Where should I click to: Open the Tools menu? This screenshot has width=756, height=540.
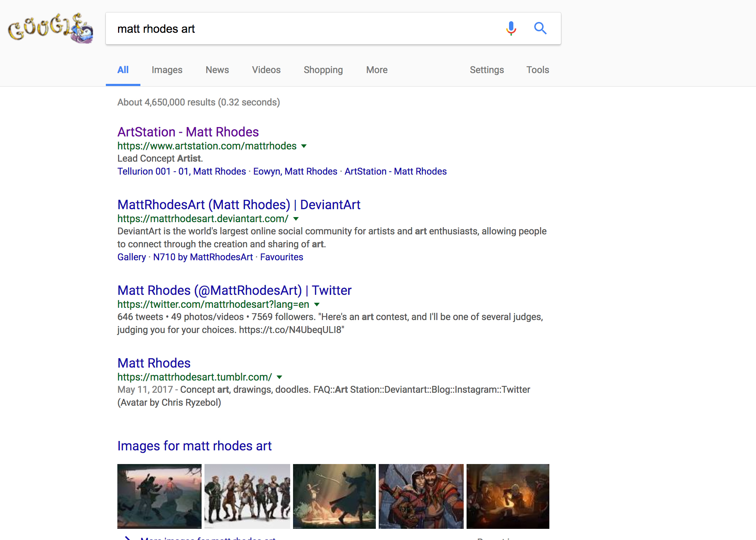point(537,70)
